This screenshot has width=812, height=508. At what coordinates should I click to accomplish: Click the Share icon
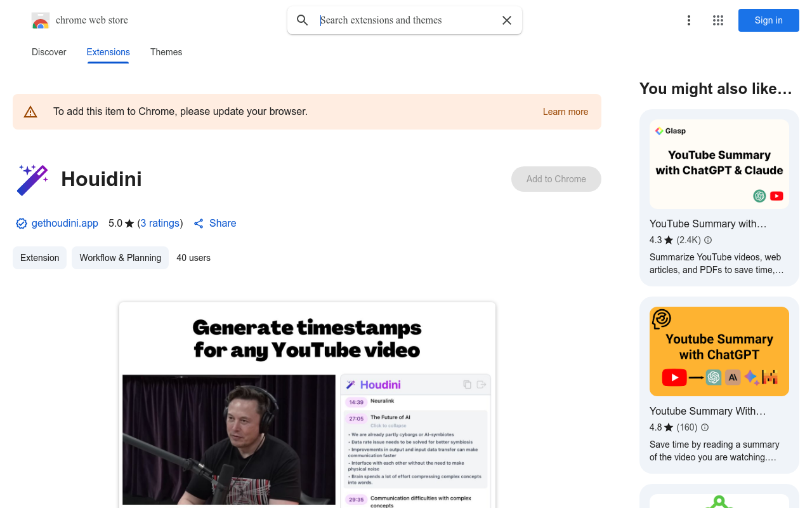click(199, 224)
